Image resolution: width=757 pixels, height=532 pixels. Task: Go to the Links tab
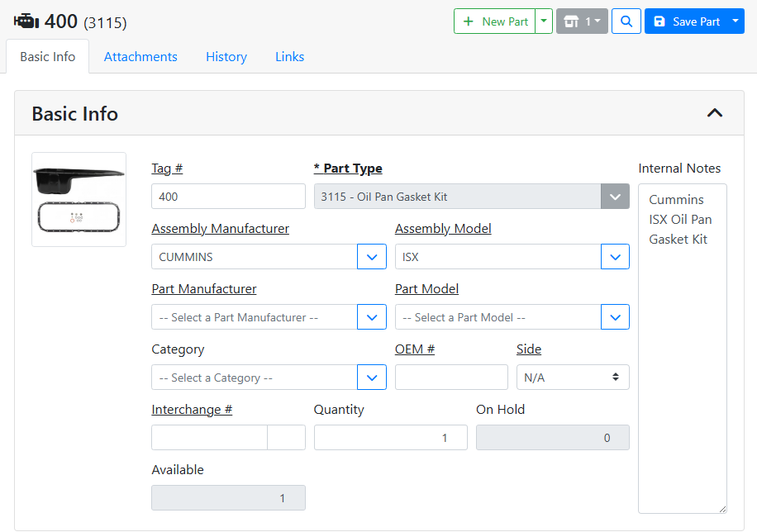[289, 57]
